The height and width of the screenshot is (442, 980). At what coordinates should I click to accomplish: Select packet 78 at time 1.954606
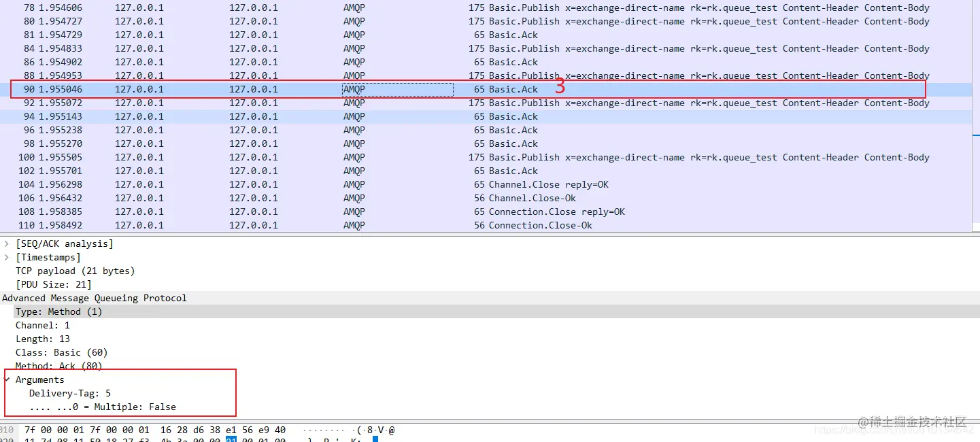[486, 7]
